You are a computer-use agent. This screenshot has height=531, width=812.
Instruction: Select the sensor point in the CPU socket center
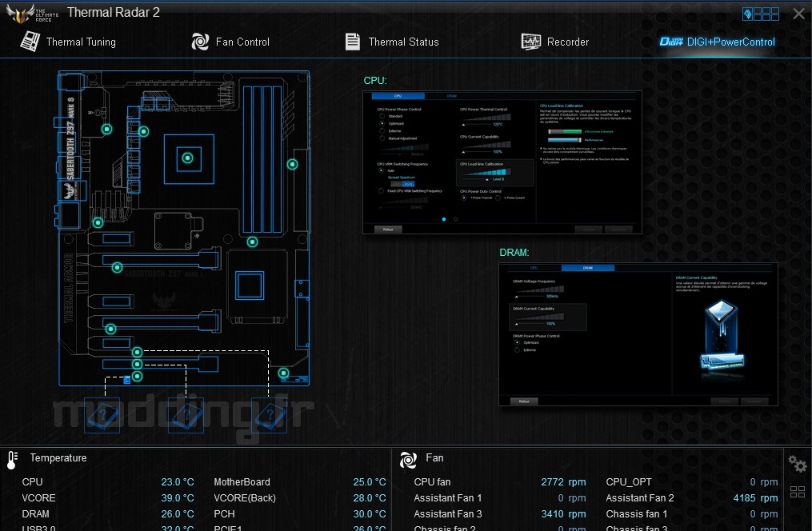[187, 158]
